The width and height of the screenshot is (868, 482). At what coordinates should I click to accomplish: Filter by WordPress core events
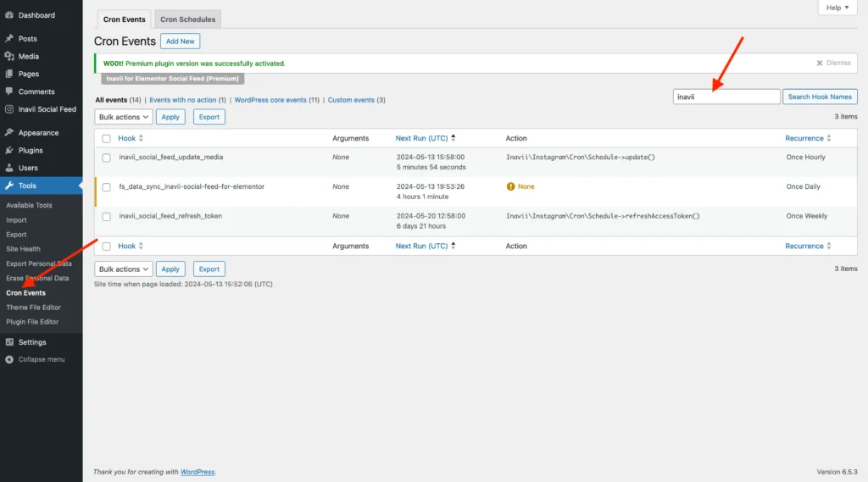(x=270, y=100)
